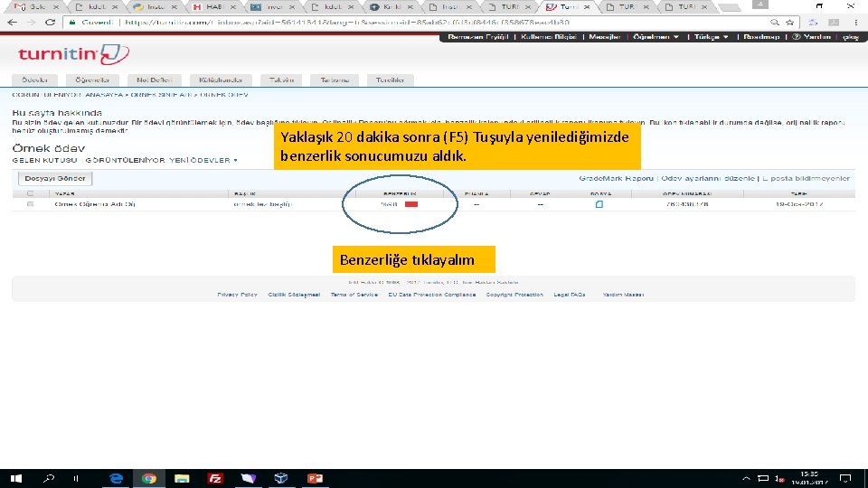Switch to the Öğrenciler tab
The width and height of the screenshot is (868, 488).
[92, 80]
